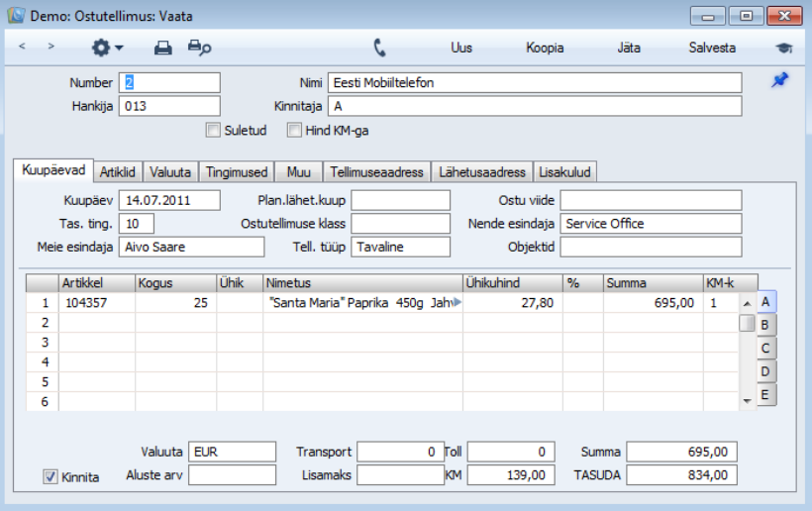Click the Tas. ting. field
Viewport: 812px width, 511px height.
click(137, 224)
